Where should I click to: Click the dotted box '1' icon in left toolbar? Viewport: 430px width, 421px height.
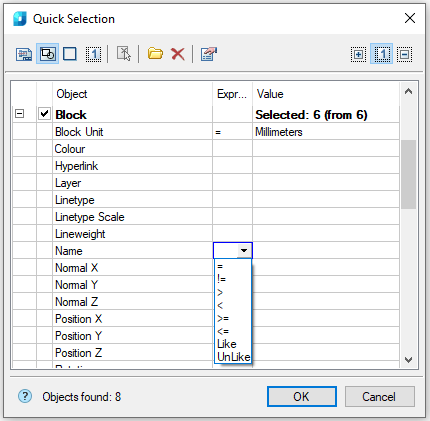(94, 54)
